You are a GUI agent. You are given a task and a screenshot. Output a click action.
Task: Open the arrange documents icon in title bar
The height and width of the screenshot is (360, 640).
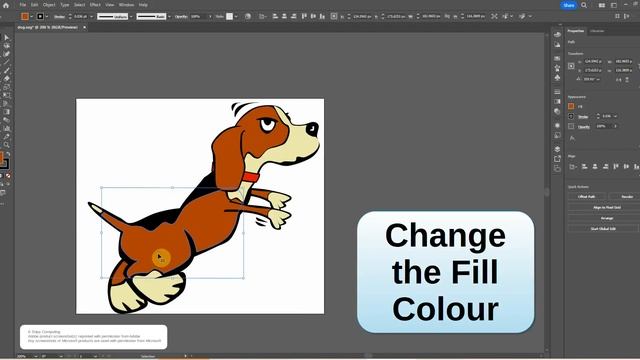tap(602, 5)
